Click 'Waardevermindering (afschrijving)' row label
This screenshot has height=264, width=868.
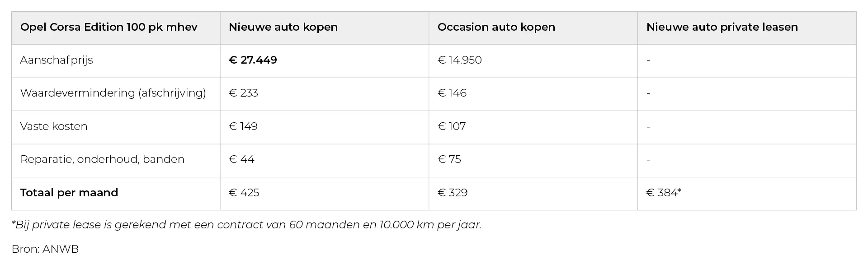[113, 93]
